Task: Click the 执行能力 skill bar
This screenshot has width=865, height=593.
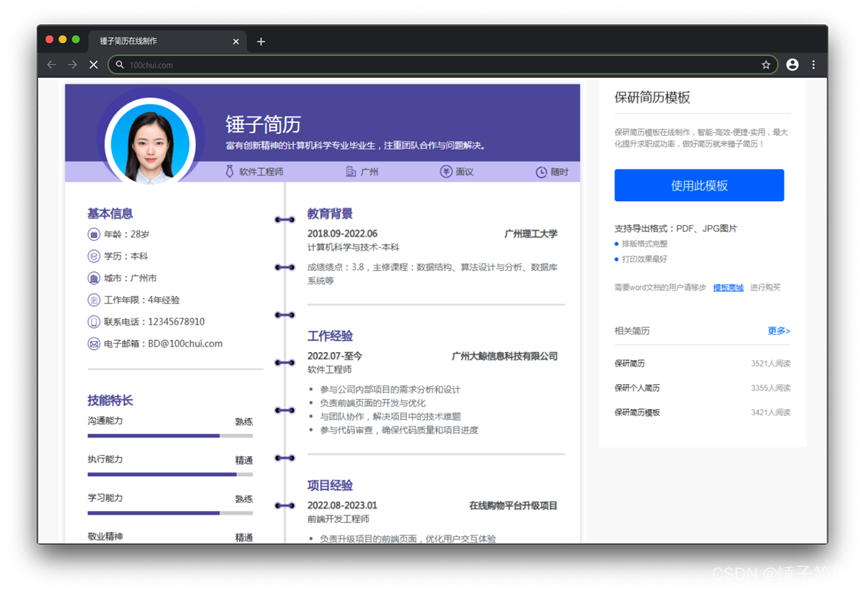Action: click(x=170, y=474)
